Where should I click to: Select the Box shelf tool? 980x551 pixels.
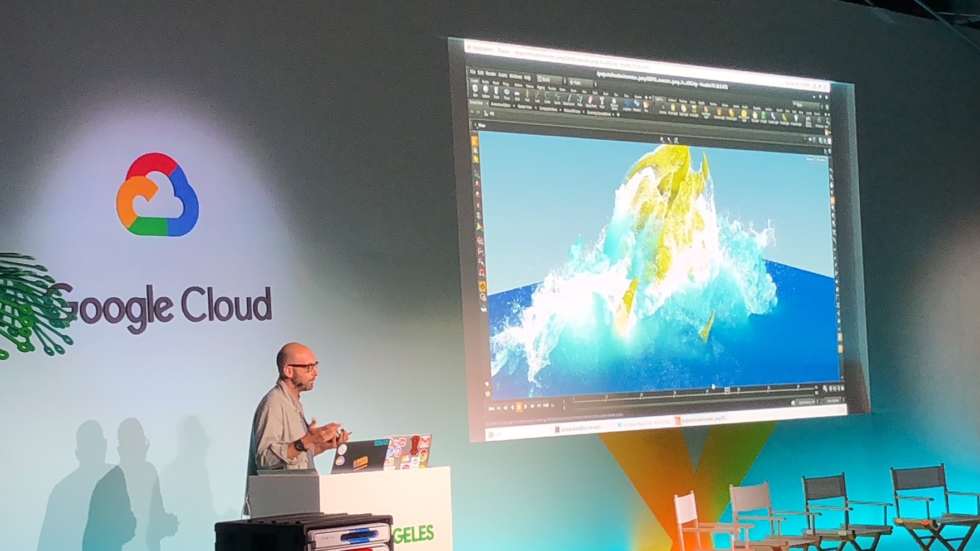point(475,90)
